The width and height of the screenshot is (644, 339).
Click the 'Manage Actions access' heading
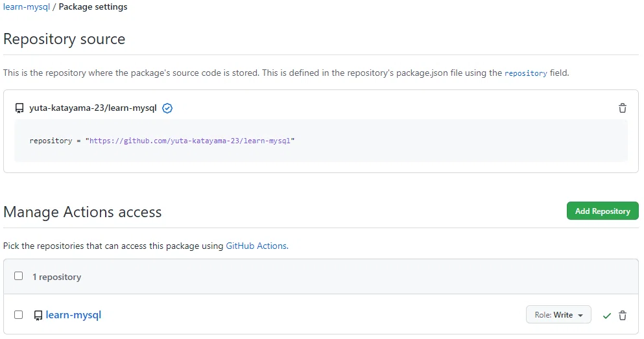(82, 212)
